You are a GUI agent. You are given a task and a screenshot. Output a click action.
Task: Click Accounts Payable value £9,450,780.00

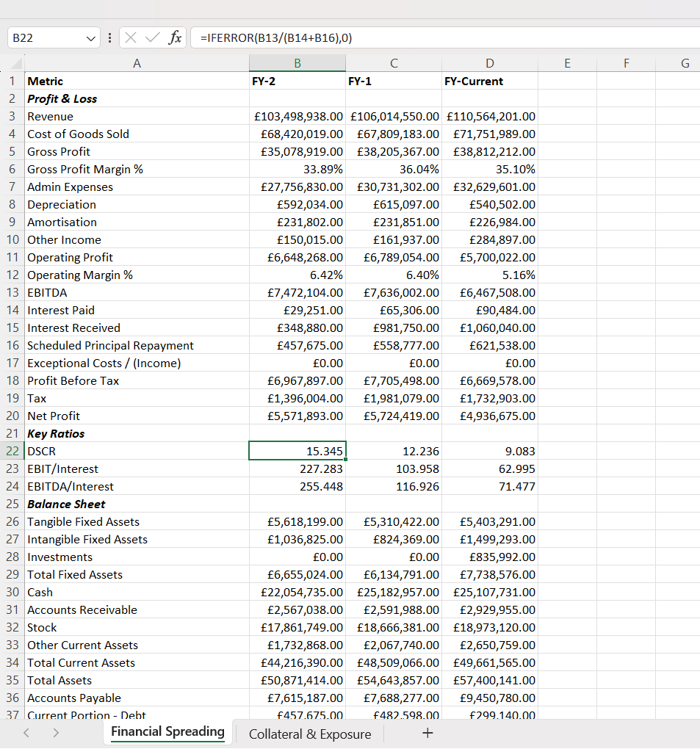(x=490, y=698)
